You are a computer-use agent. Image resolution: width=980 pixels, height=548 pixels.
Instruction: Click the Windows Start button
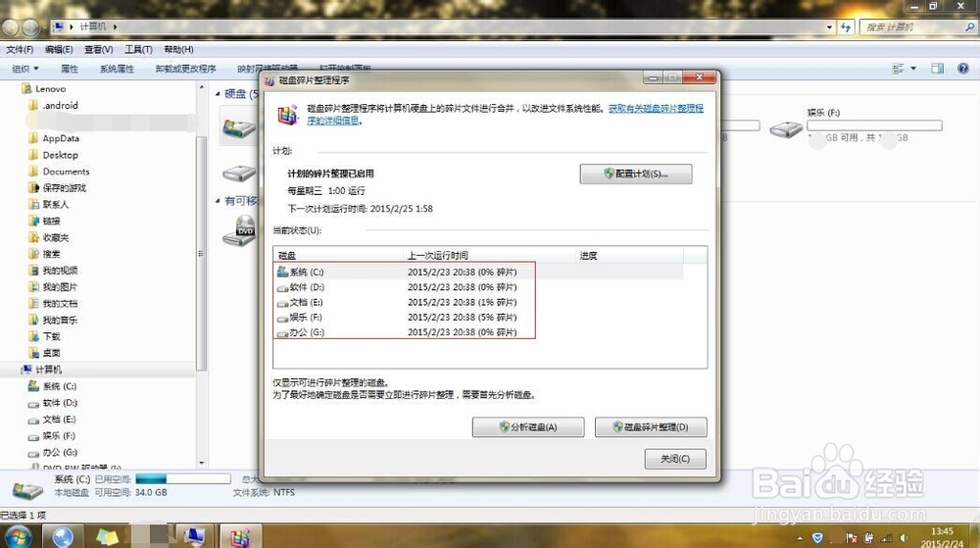[17, 536]
